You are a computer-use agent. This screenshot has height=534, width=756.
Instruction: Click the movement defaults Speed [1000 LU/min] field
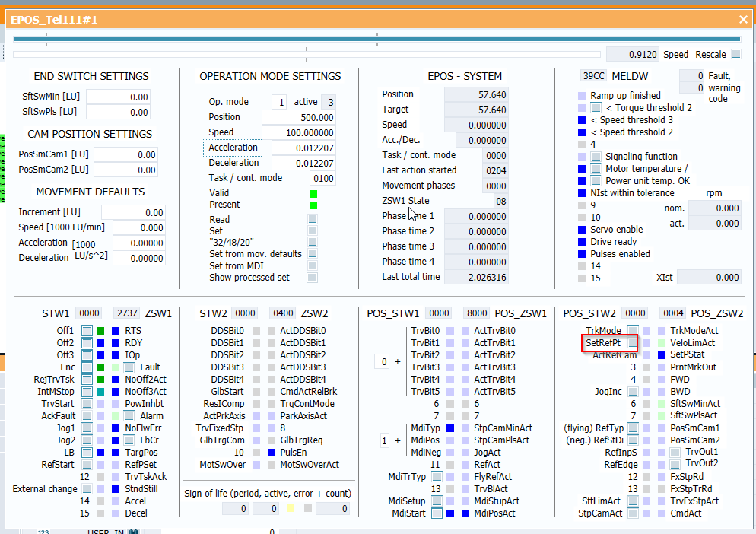pyautogui.click(x=139, y=228)
